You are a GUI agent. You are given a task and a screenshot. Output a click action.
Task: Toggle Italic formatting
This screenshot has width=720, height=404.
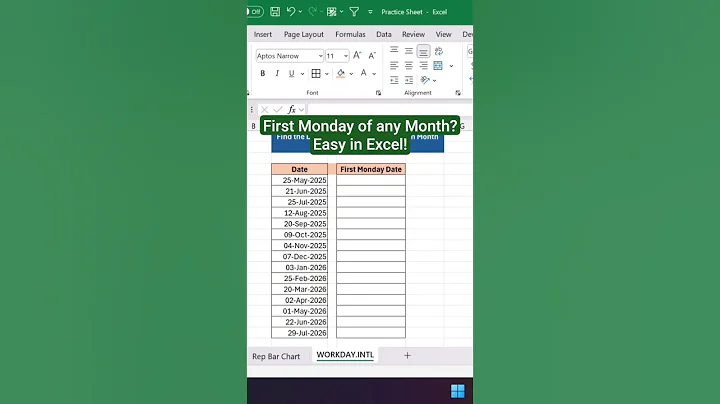[277, 73]
